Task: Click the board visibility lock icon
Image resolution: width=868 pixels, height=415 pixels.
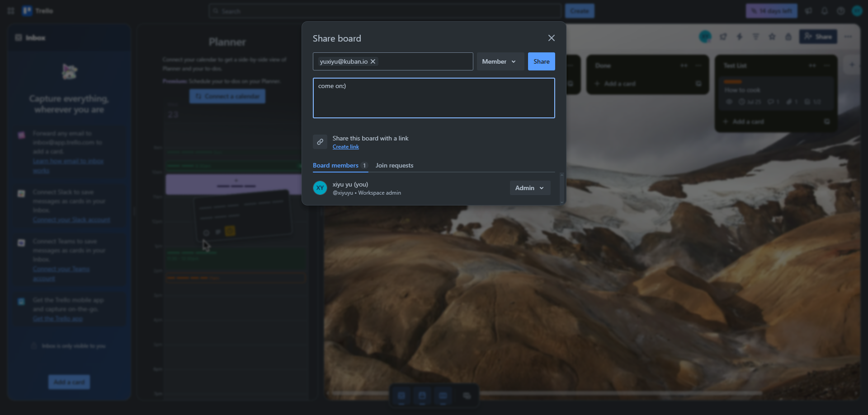Action: tap(788, 37)
